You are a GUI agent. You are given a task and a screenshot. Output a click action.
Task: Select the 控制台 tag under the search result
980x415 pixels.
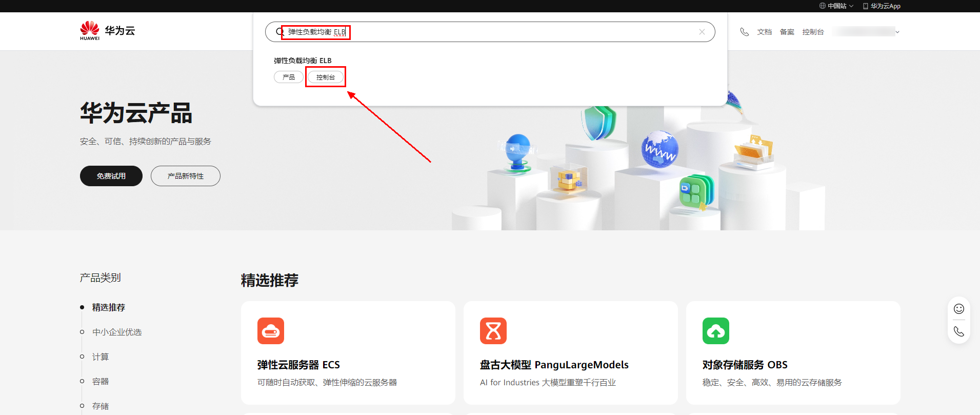tap(326, 77)
